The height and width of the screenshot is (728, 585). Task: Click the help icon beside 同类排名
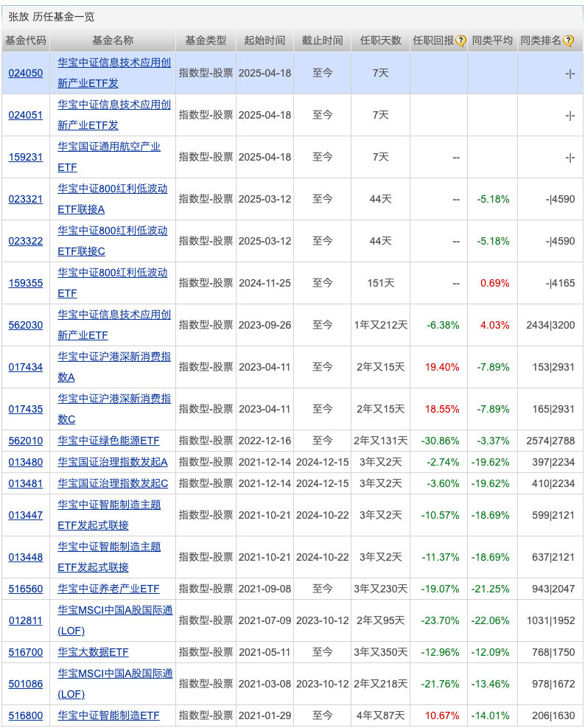[568, 41]
